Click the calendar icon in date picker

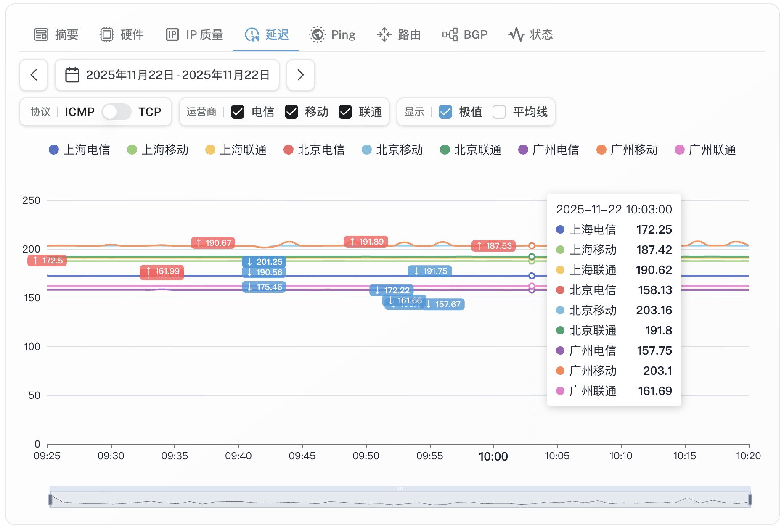[x=72, y=75]
